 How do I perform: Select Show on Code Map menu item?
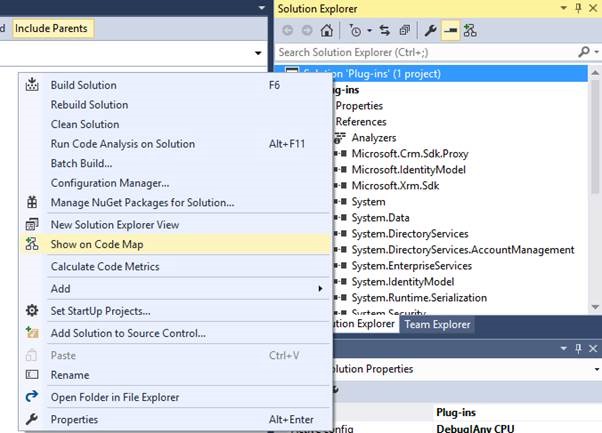pos(104,244)
